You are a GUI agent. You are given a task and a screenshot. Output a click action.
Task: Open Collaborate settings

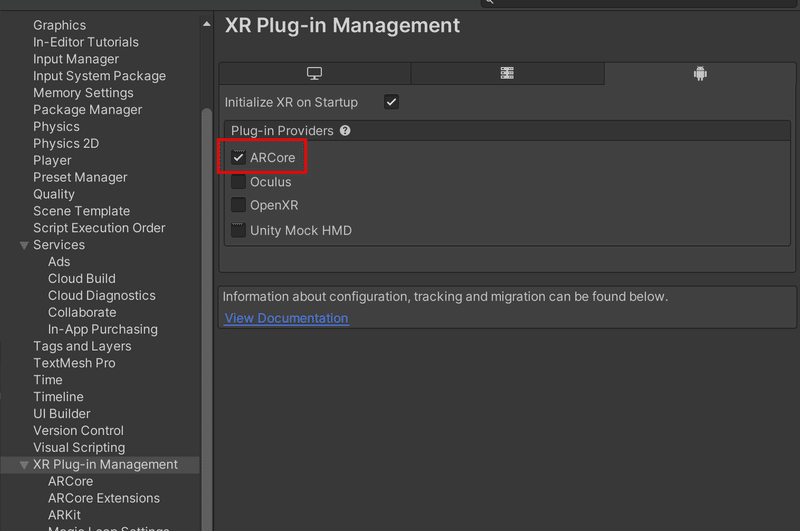(82, 312)
